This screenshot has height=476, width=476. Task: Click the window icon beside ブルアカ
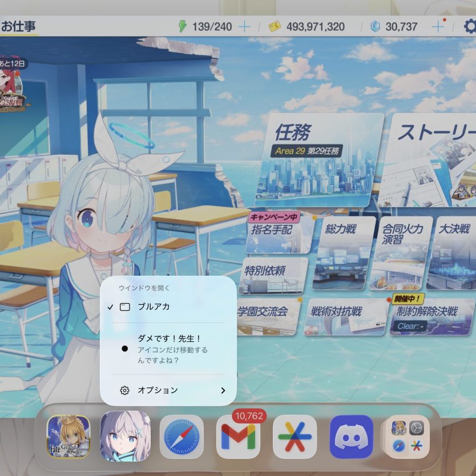click(x=125, y=307)
